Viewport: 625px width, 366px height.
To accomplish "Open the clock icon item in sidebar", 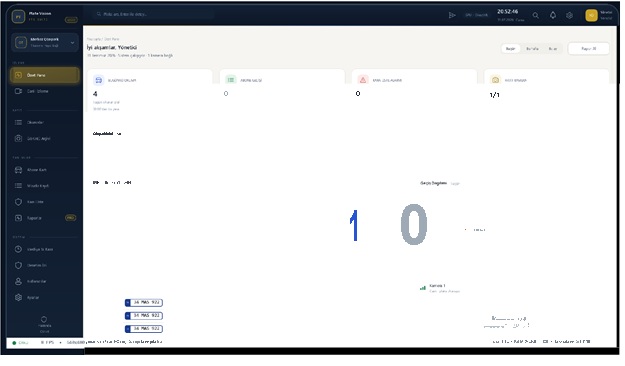I will point(45,249).
